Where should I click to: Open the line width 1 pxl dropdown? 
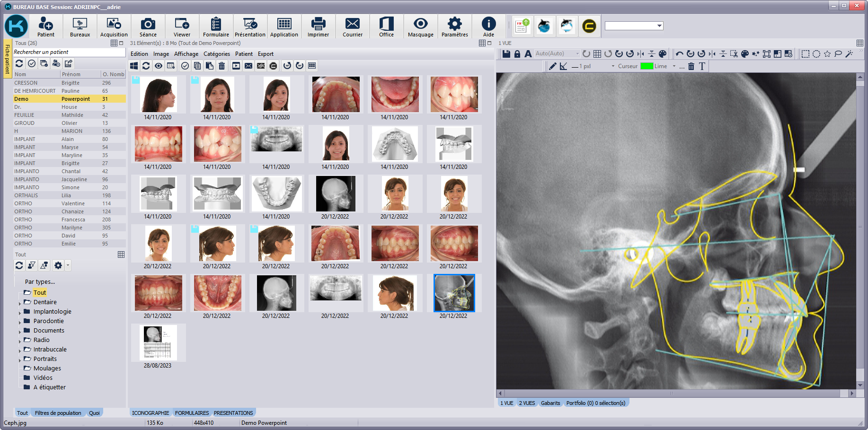[613, 66]
